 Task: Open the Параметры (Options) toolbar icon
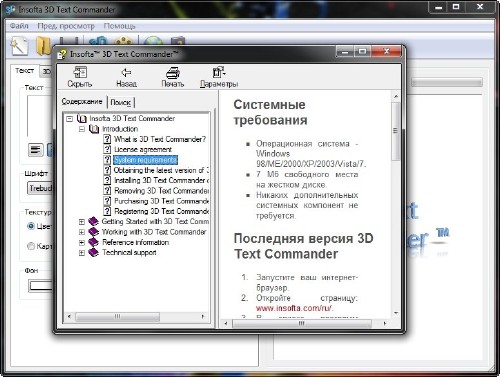tap(219, 72)
